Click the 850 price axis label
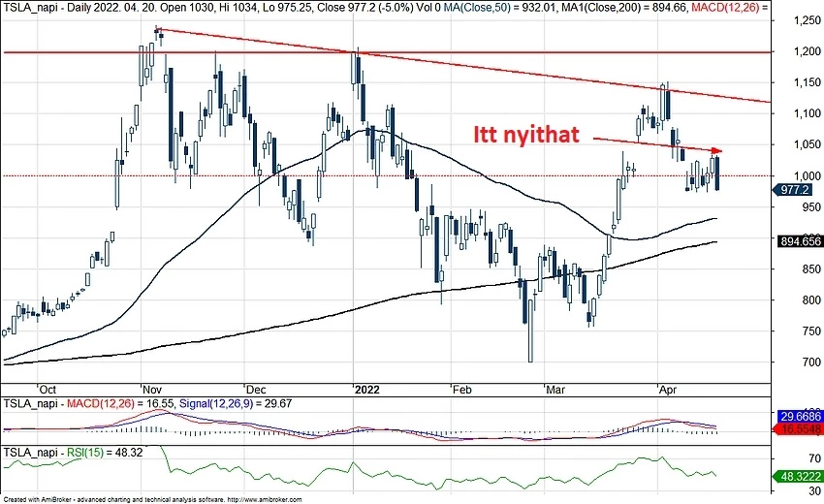The height and width of the screenshot is (504, 824). [811, 269]
